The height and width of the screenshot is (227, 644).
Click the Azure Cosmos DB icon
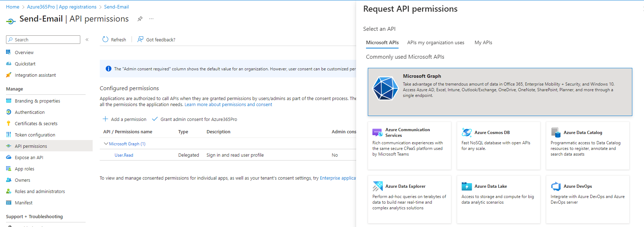[466, 133]
